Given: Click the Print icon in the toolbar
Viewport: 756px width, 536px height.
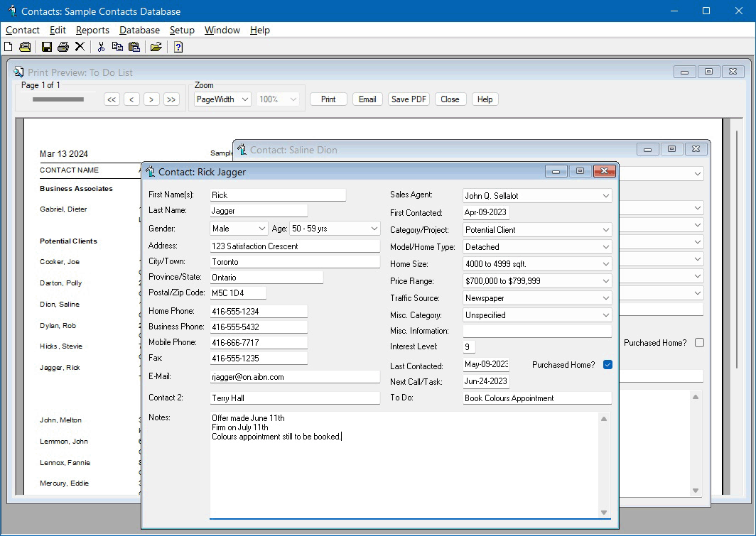Looking at the screenshot, I should [63, 46].
